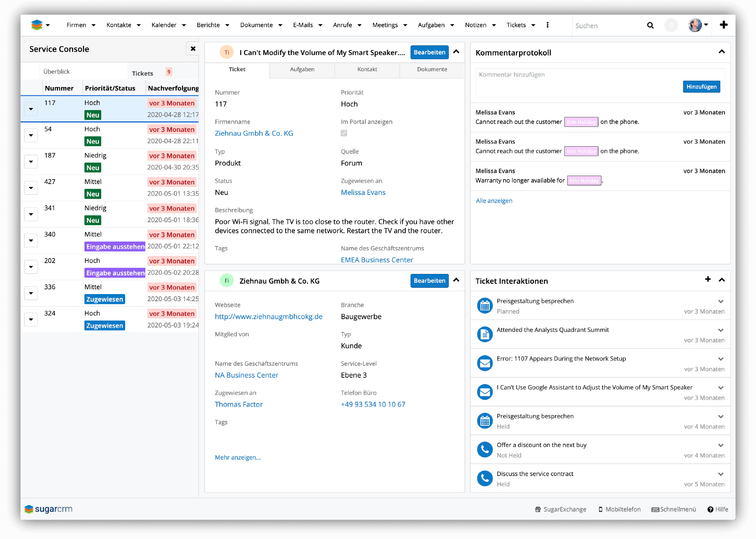Switch to the Aufgaben tab
Viewport: 756px width, 539px height.
pyautogui.click(x=302, y=70)
